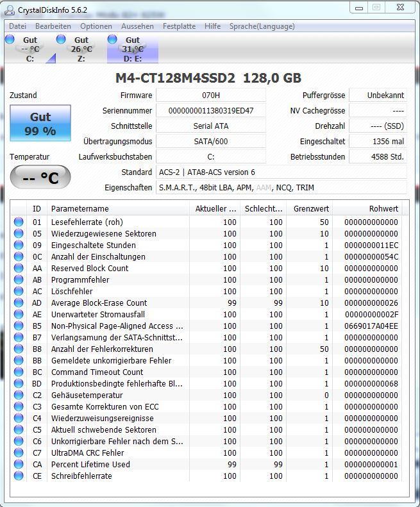Click the Rohwert column header
Image resolution: width=420 pixels, height=507 pixels.
click(367, 208)
